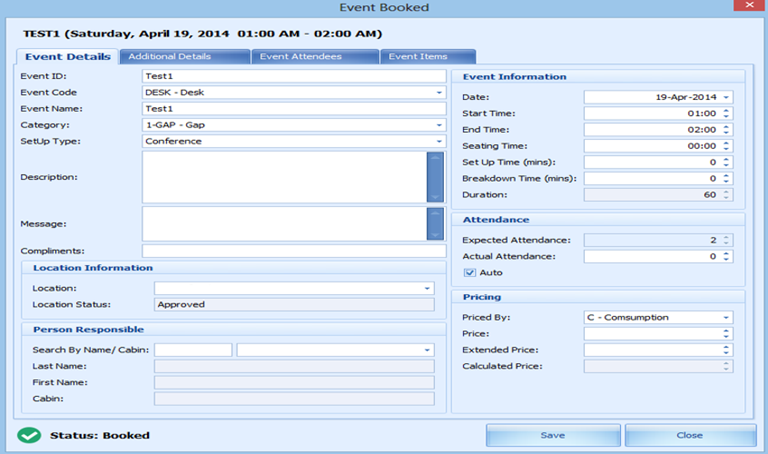
Task: Click the Cabin field
Action: pyautogui.click(x=294, y=399)
